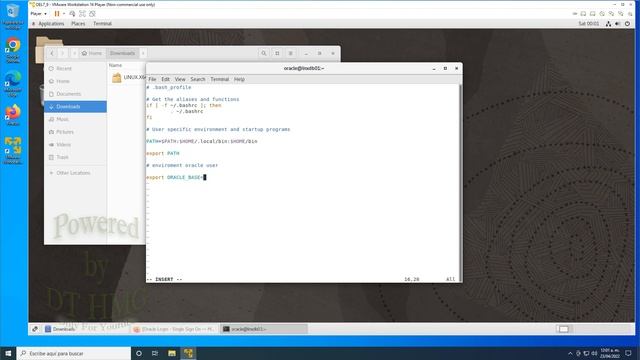Go back in the Files window
This screenshot has width=640, height=360.
point(52,53)
